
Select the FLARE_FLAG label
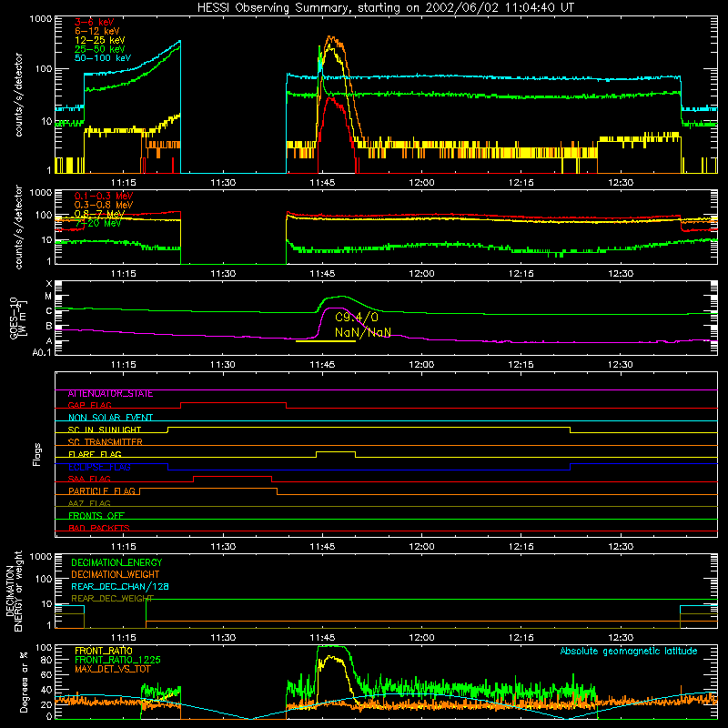[95, 454]
